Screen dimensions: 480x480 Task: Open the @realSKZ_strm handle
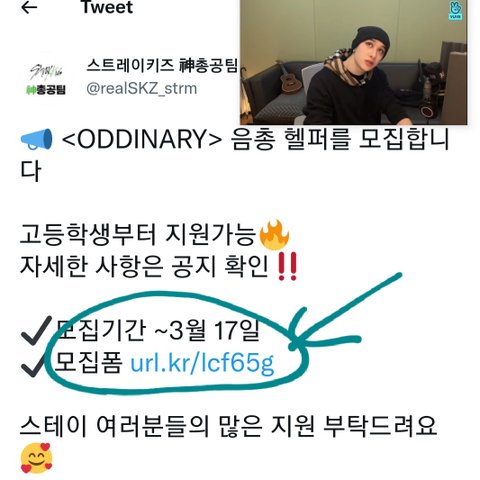tap(142, 89)
